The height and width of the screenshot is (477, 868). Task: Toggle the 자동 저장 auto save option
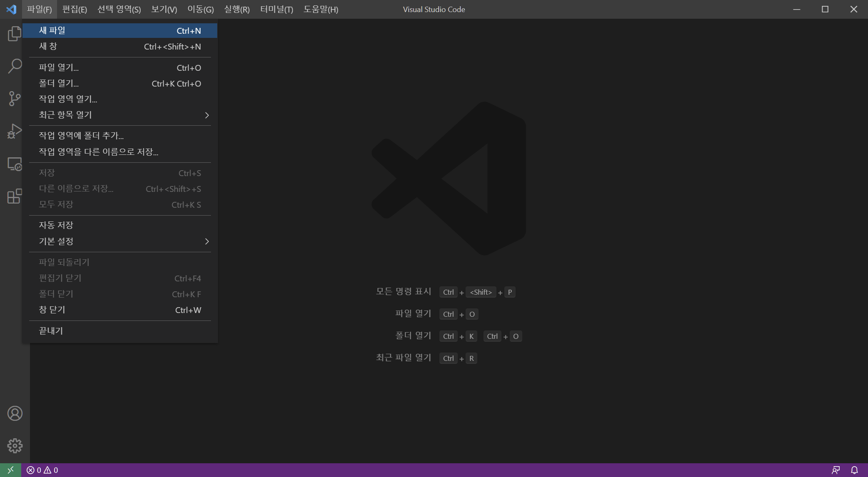[x=56, y=225]
